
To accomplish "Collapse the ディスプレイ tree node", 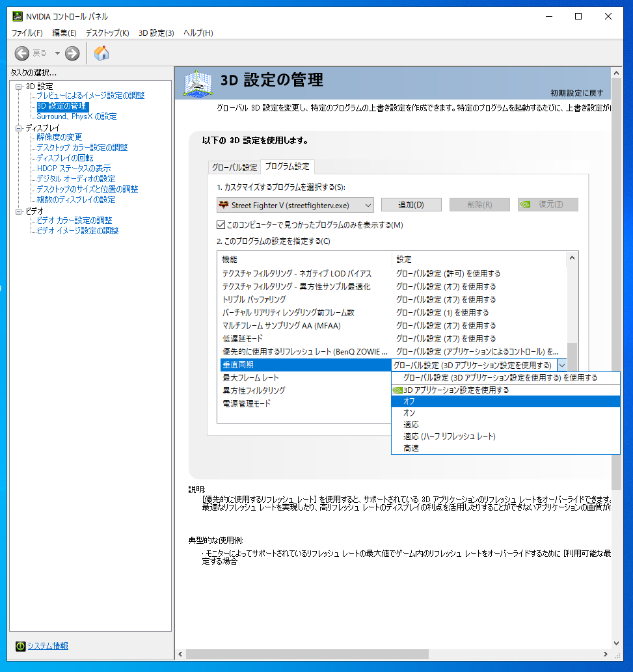I will pyautogui.click(x=18, y=128).
